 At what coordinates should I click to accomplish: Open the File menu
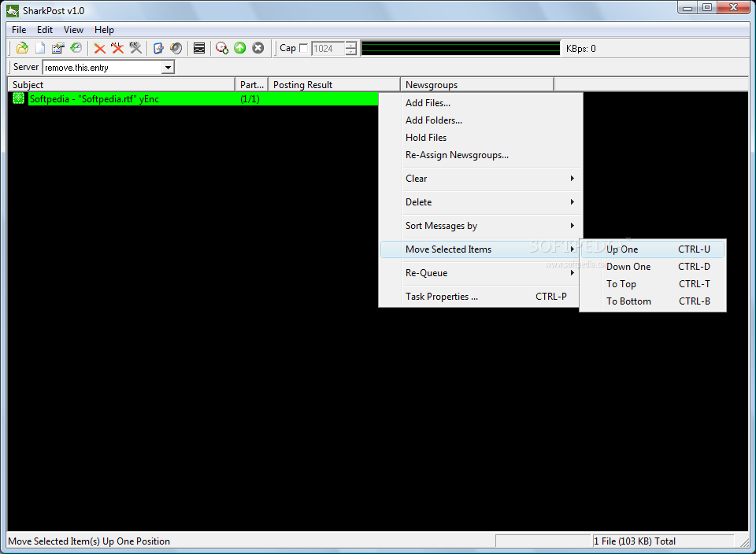(x=19, y=30)
